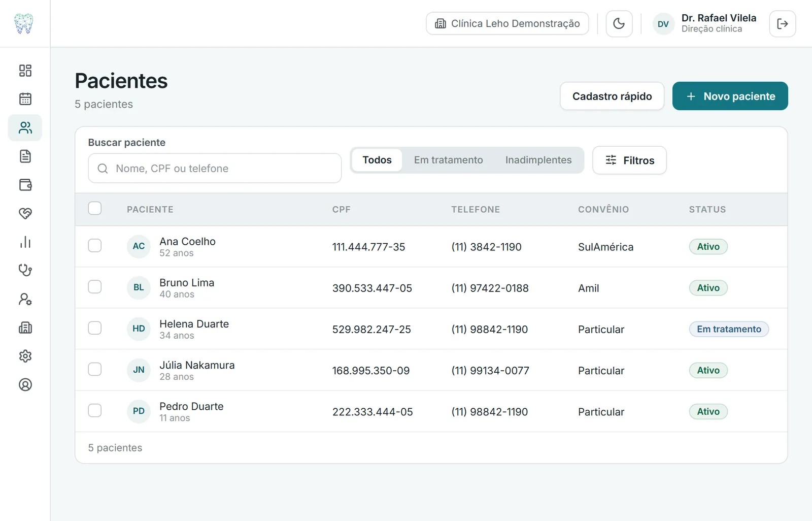Image resolution: width=812 pixels, height=521 pixels.
Task: Click the Novo paciente button
Action: click(x=730, y=96)
